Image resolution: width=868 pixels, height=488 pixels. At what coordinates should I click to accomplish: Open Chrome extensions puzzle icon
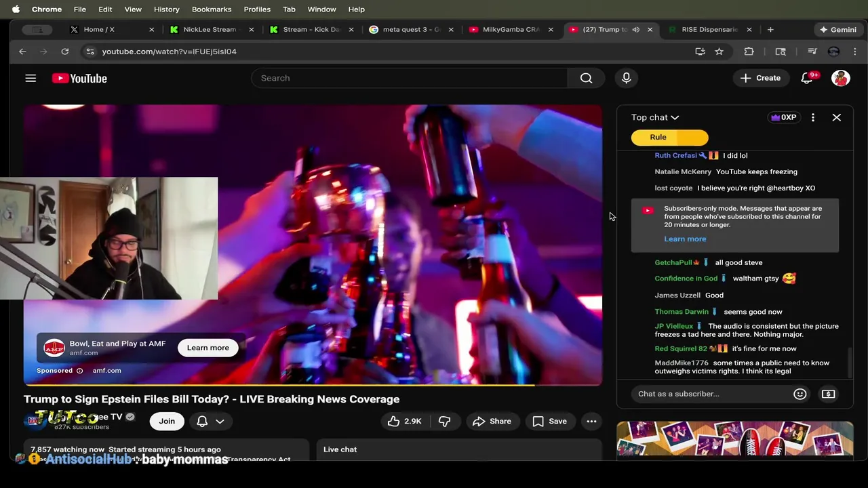click(749, 52)
